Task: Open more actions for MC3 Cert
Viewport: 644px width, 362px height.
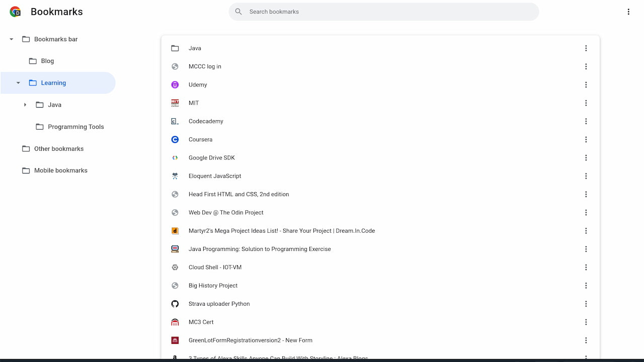Action: point(586,322)
